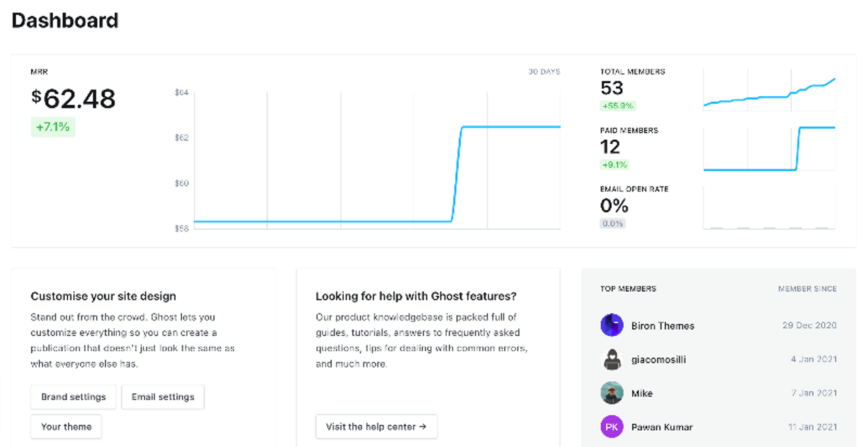The width and height of the screenshot is (868, 447).
Task: Click the TOP MEMBERS header
Action: (628, 289)
